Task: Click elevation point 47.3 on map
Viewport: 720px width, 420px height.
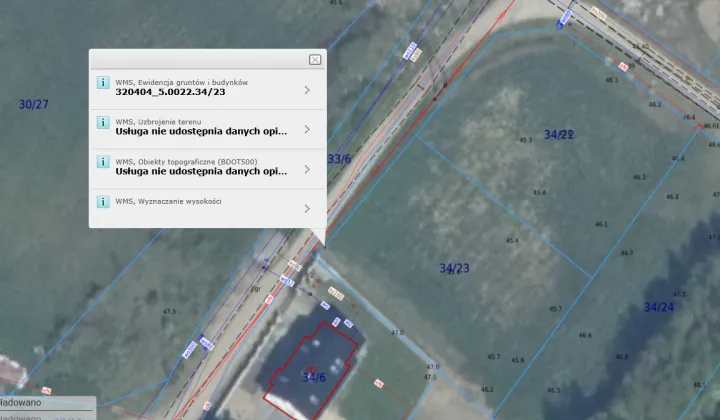Action: (x=169, y=312)
